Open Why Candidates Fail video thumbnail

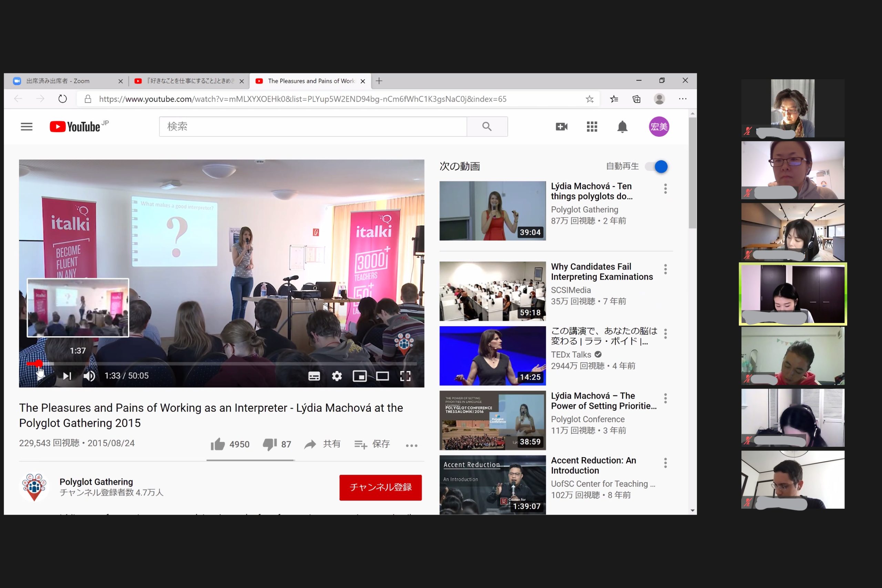click(492, 291)
